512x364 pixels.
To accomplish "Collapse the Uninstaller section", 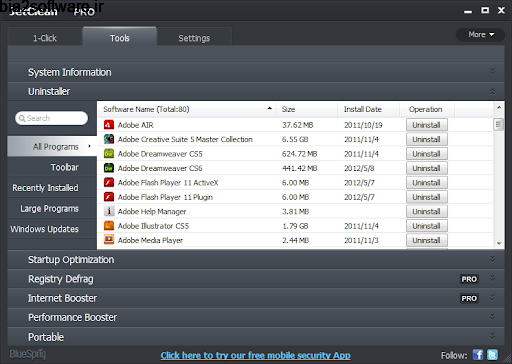I will [x=492, y=91].
